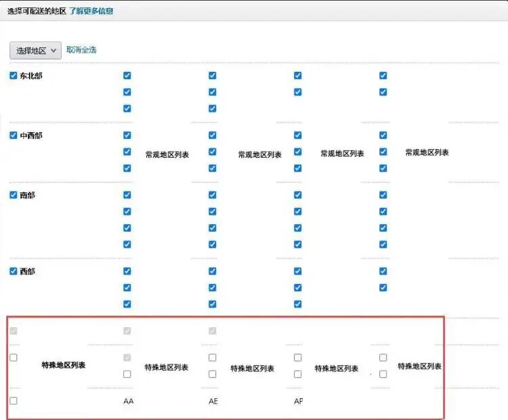
Task: Uncheck the 东北部 region checkbox
Action: [x=14, y=75]
